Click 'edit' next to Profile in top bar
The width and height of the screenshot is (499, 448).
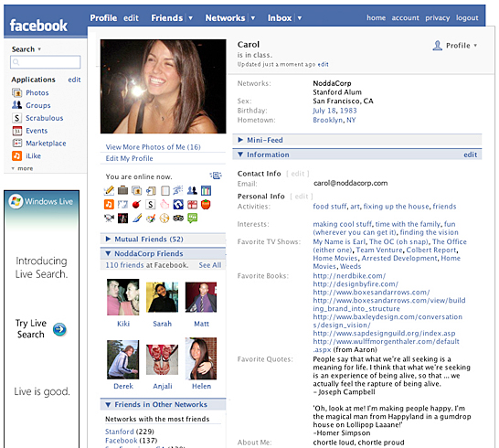pos(131,18)
